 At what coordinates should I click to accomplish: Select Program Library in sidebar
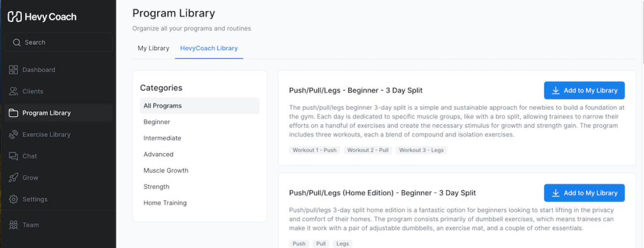point(58,113)
